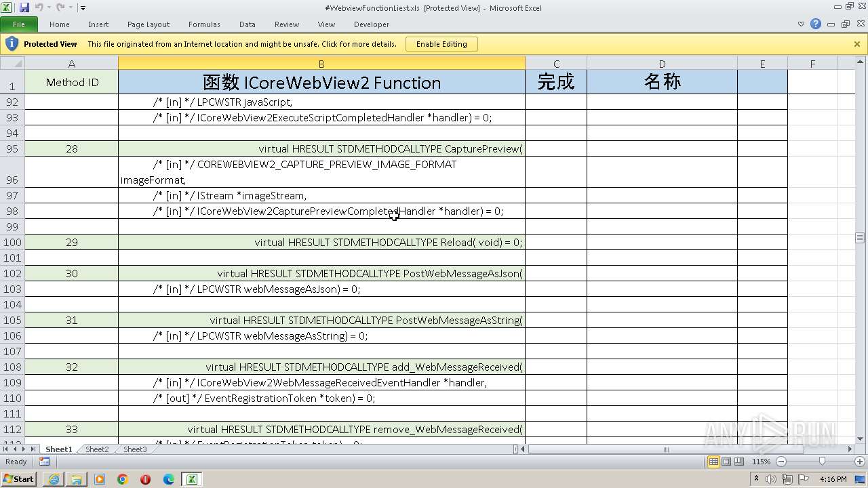The image size is (868, 488).
Task: Select column D header
Action: click(662, 64)
